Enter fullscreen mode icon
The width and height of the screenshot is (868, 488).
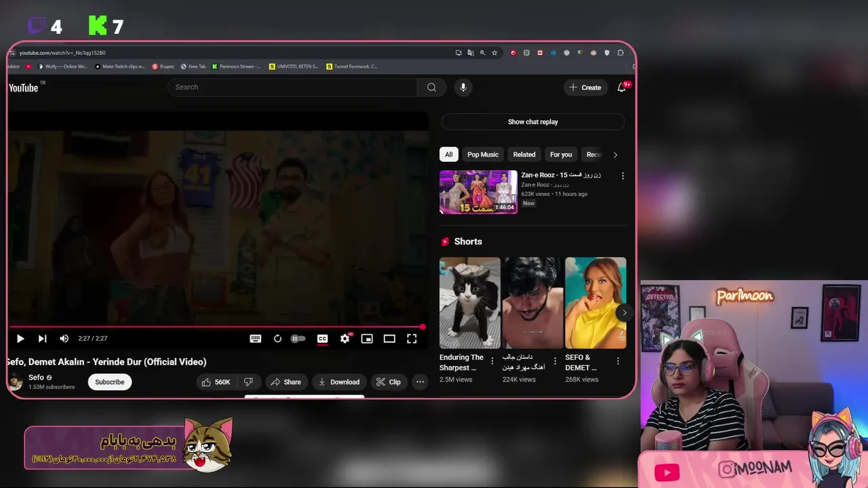(412, 339)
